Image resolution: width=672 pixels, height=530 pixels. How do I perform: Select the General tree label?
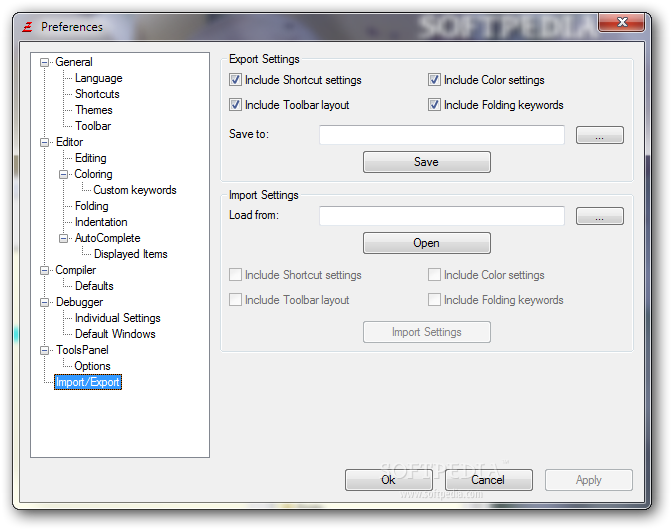coord(74,62)
